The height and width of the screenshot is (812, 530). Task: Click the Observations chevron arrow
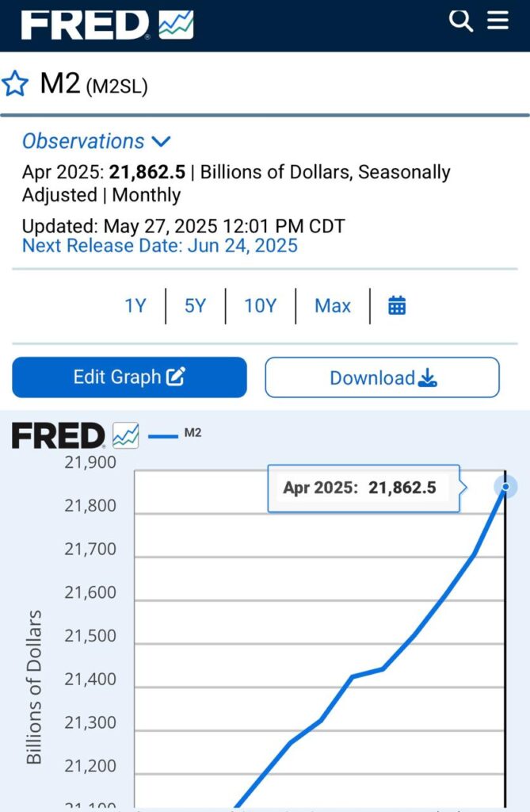[x=161, y=141]
